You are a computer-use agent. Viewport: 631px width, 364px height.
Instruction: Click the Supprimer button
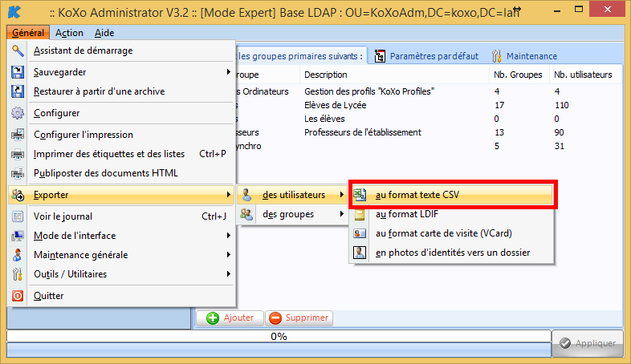coord(299,317)
